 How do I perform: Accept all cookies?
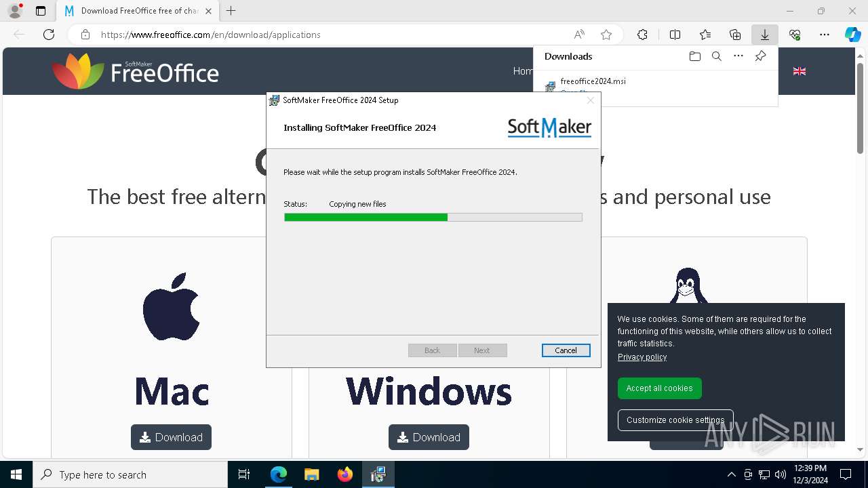pyautogui.click(x=659, y=388)
